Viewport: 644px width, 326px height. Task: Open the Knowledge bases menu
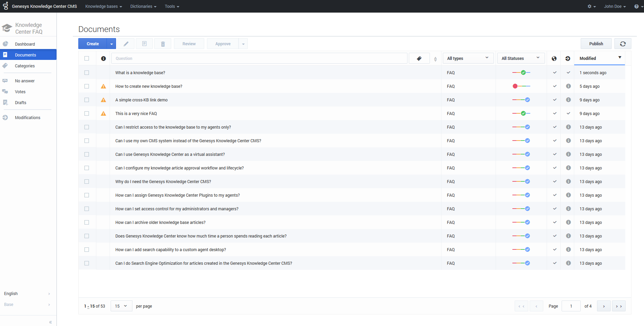click(x=103, y=6)
